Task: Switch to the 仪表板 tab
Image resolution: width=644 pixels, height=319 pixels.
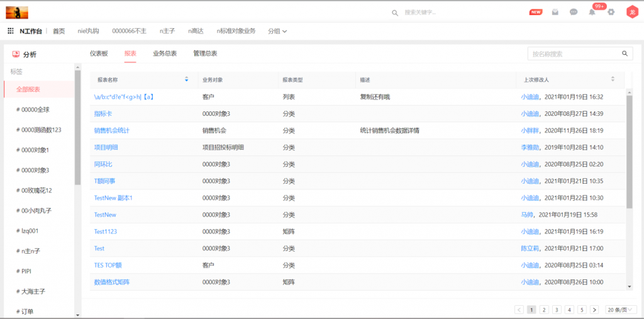Action: [99, 53]
